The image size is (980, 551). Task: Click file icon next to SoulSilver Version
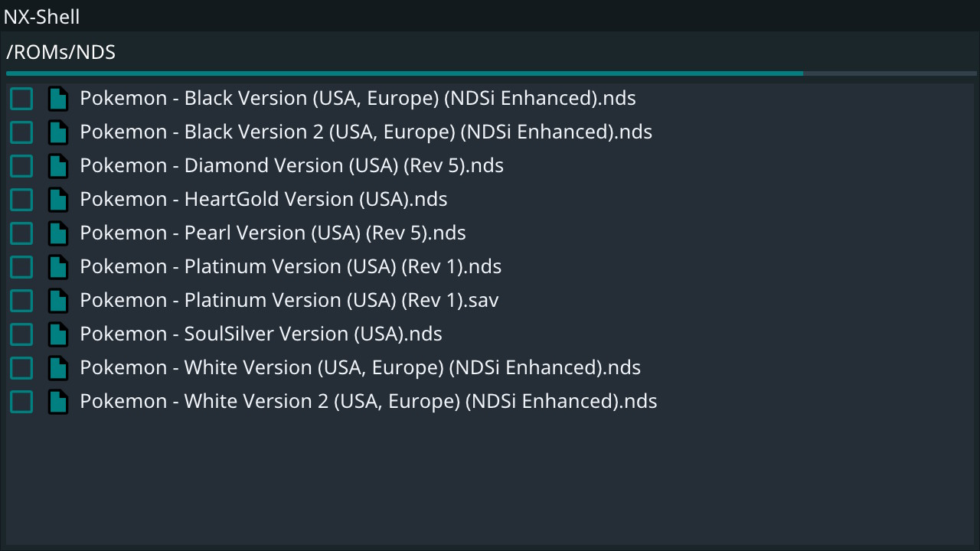[58, 334]
